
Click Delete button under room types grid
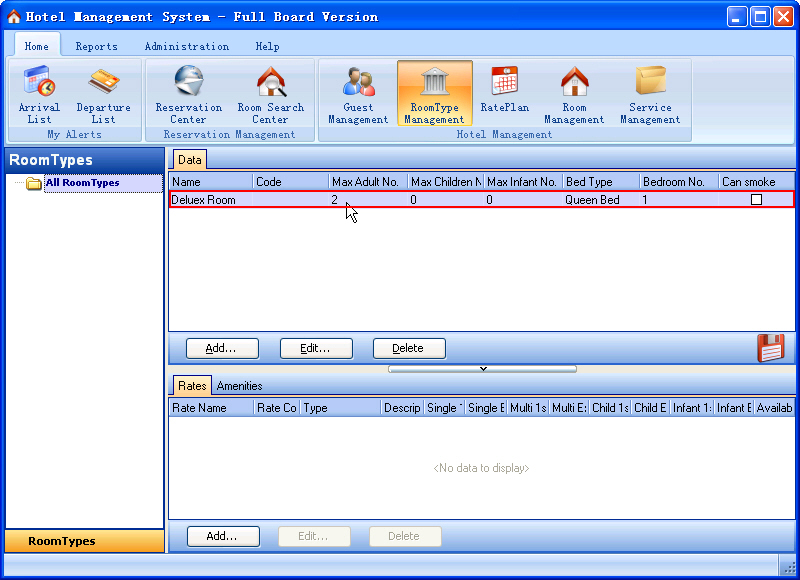(x=408, y=348)
